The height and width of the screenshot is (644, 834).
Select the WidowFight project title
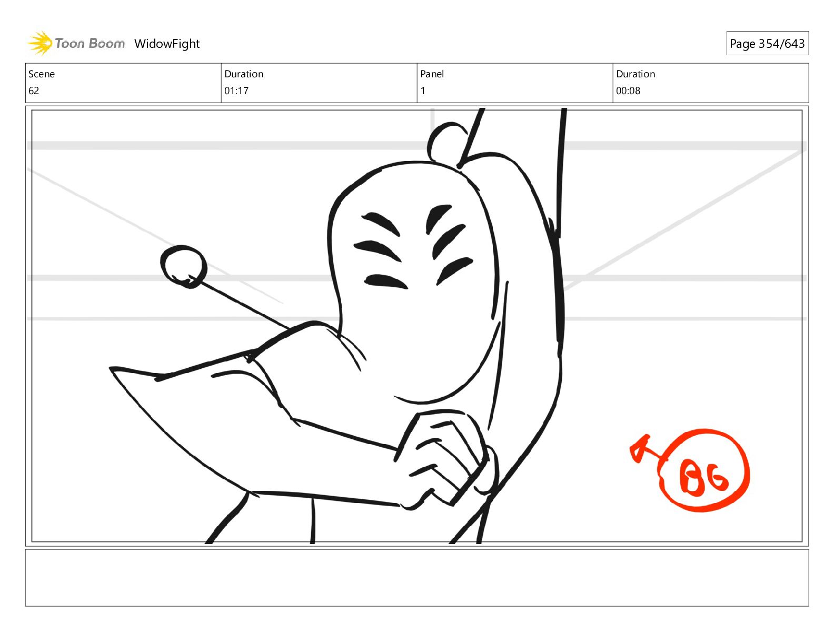(x=167, y=44)
